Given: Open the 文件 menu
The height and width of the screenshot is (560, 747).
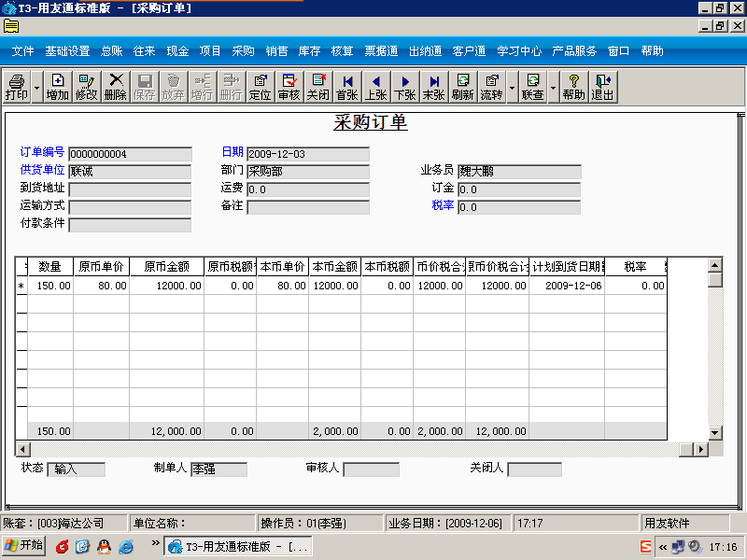Looking at the screenshot, I should click(x=22, y=51).
